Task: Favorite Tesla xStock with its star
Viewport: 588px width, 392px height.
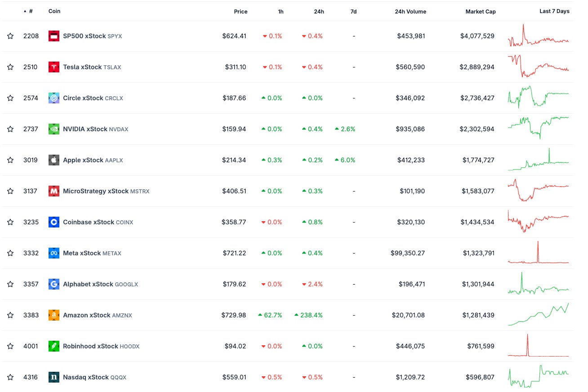Action: 10,67
